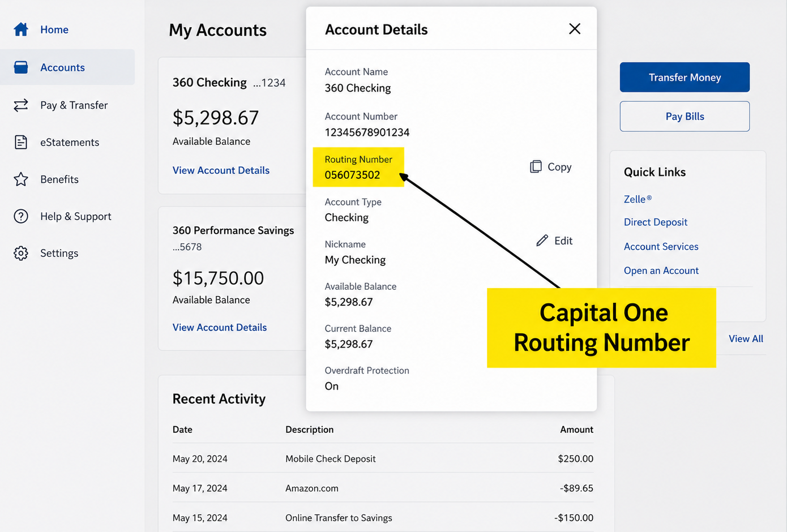Click the Account Type Checking value

[x=347, y=217]
